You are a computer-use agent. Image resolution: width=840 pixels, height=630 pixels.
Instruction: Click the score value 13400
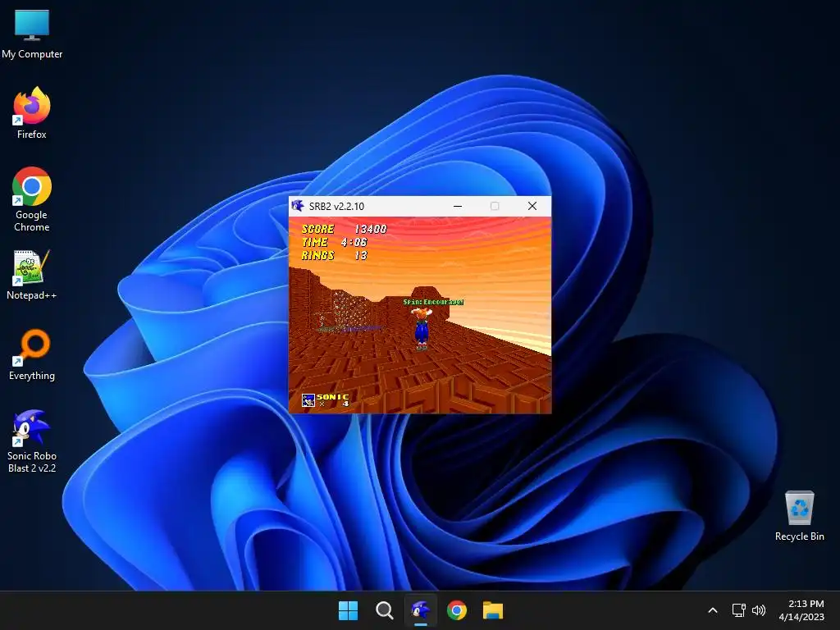coord(371,230)
